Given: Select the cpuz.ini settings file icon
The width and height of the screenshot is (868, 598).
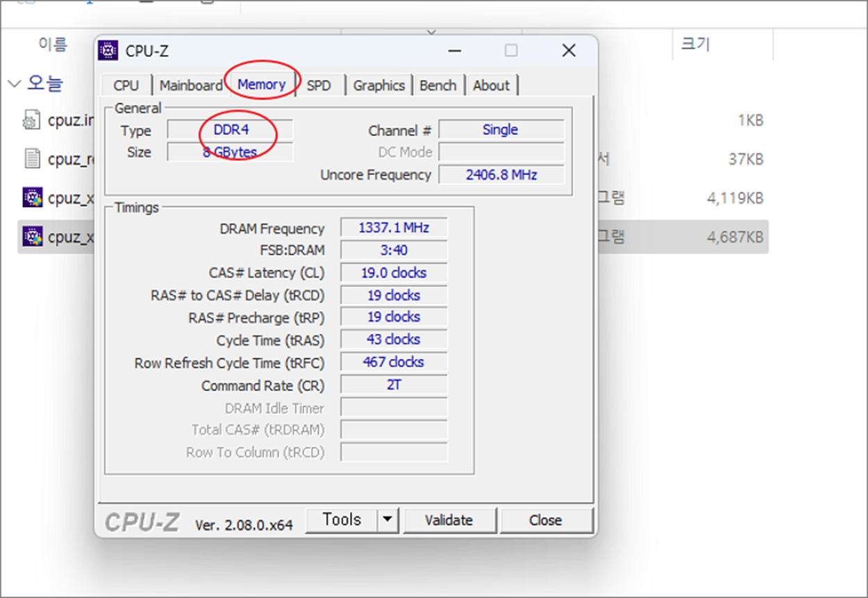Looking at the screenshot, I should pos(32,120).
